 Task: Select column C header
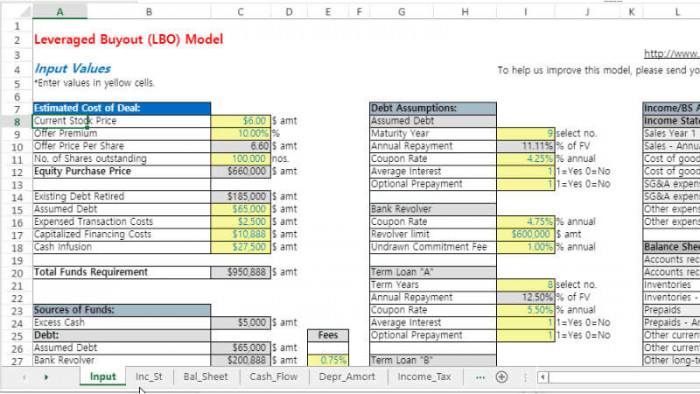coord(241,12)
